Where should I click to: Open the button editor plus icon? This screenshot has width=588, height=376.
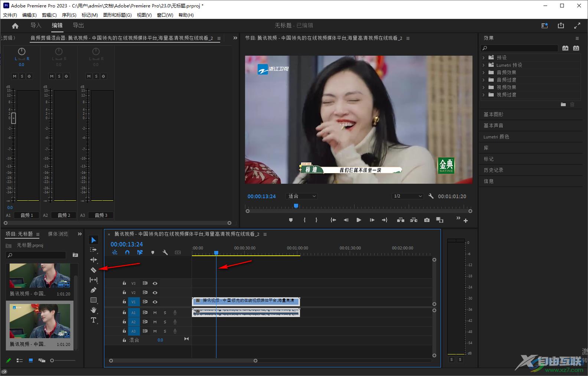pyautogui.click(x=465, y=220)
